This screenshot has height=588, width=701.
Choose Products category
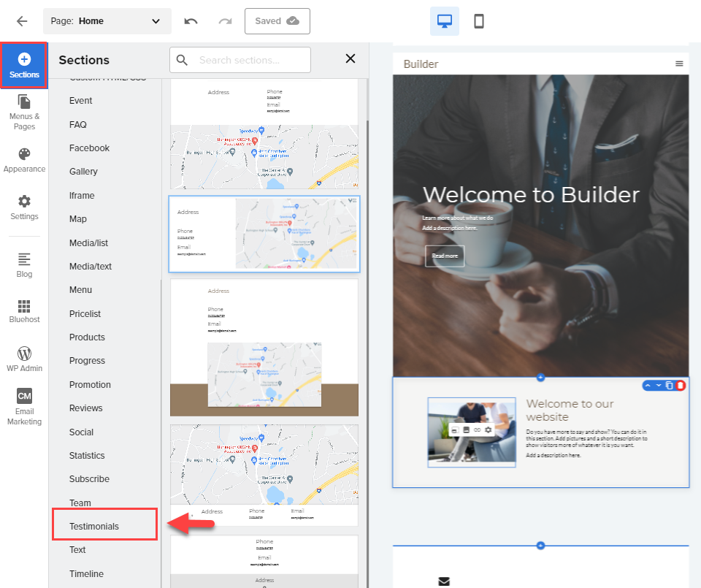(87, 337)
